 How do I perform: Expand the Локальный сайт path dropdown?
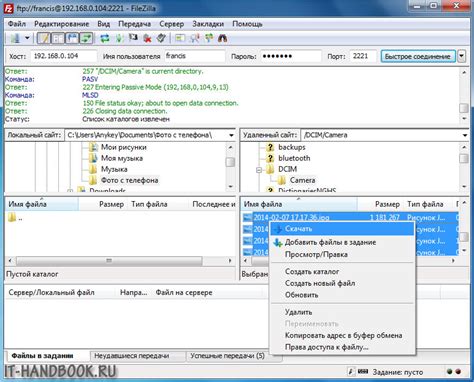pyautogui.click(x=231, y=135)
